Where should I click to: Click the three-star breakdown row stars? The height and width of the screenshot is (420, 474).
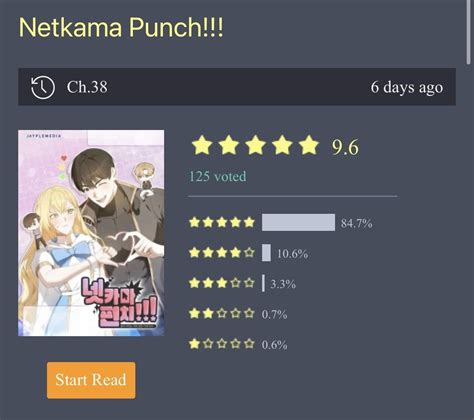222,283
